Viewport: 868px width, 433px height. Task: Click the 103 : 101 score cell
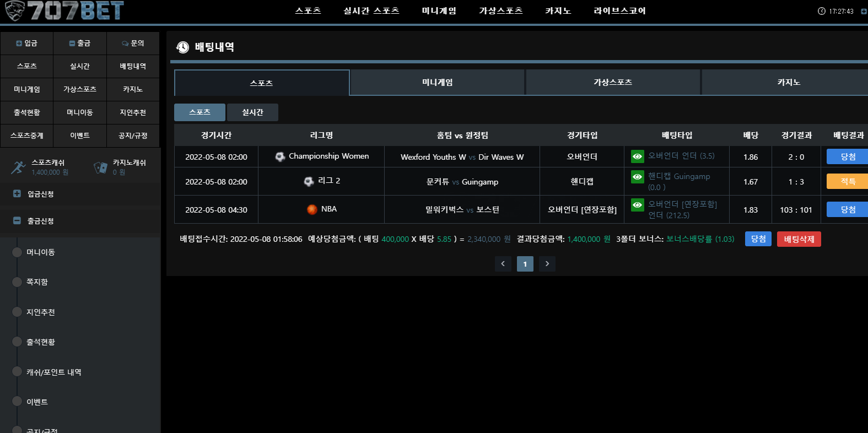[x=796, y=210]
